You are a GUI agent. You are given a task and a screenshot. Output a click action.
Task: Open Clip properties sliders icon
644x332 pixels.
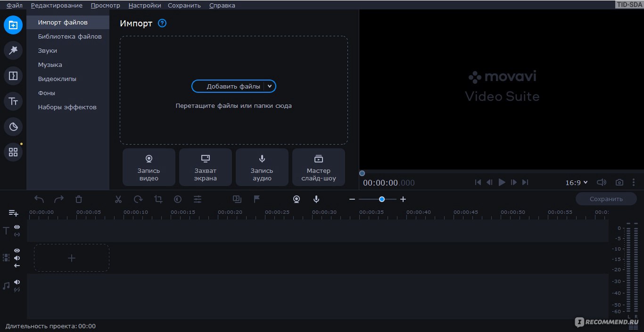click(x=198, y=199)
